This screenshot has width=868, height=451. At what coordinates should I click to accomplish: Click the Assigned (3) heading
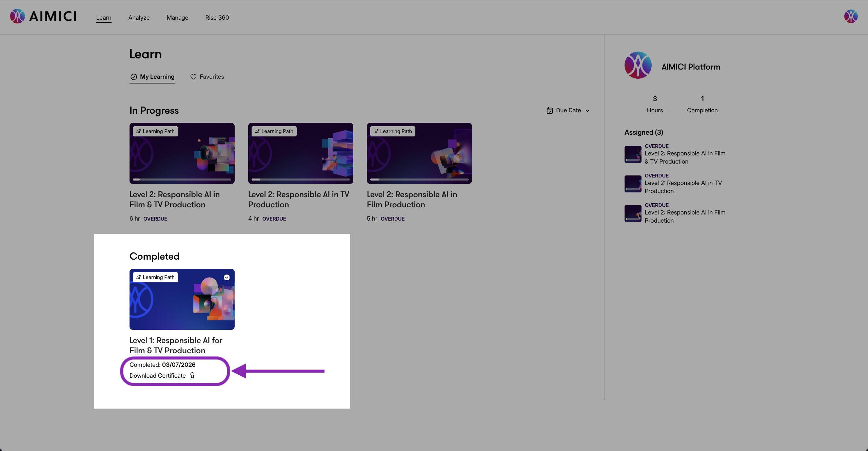click(644, 132)
